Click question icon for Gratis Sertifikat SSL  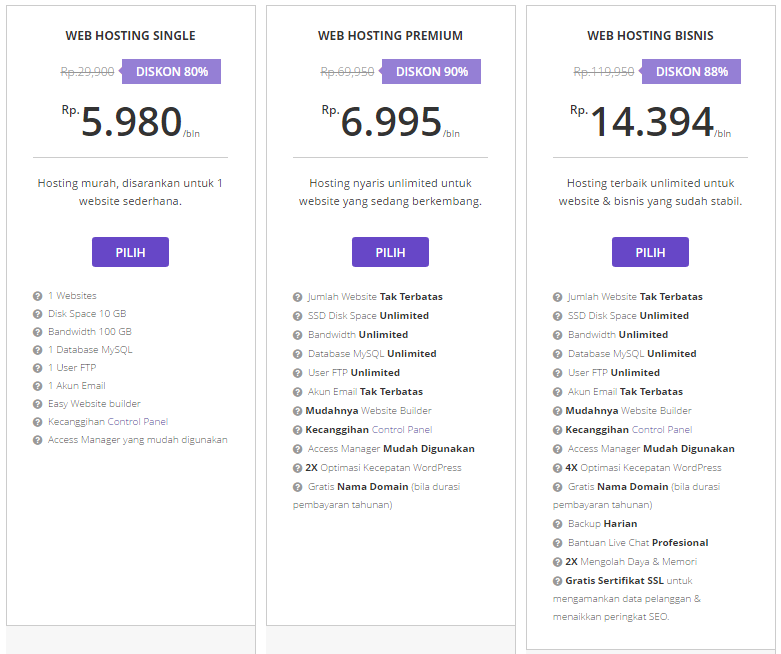(x=557, y=581)
